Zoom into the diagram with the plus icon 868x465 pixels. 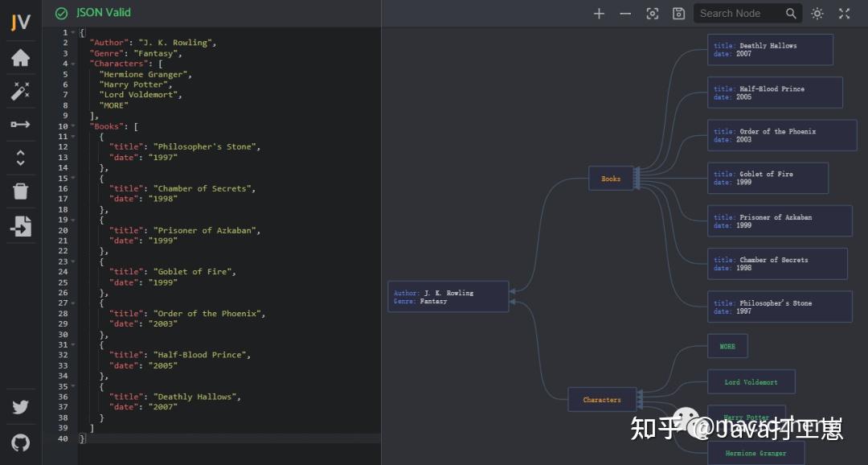(x=598, y=13)
